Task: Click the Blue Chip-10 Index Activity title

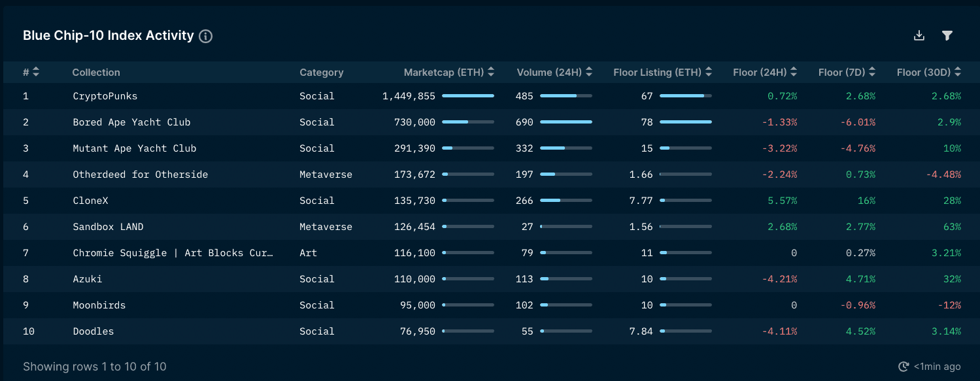Action: (109, 36)
